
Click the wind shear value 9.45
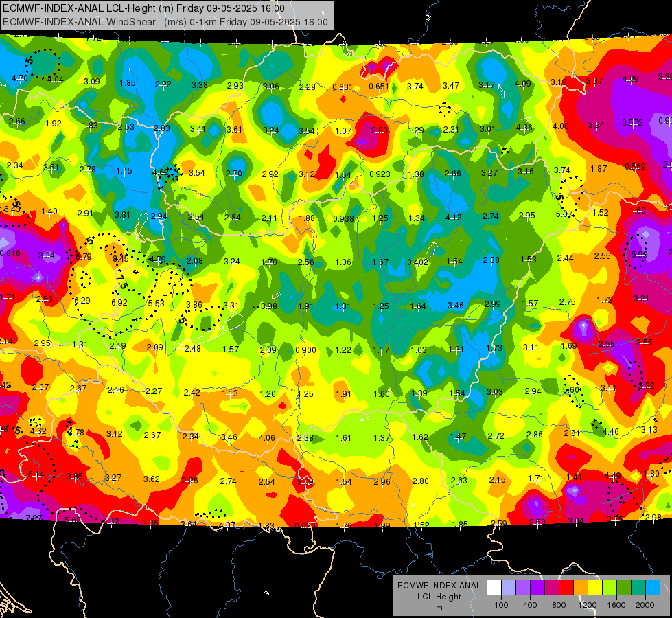(120, 258)
